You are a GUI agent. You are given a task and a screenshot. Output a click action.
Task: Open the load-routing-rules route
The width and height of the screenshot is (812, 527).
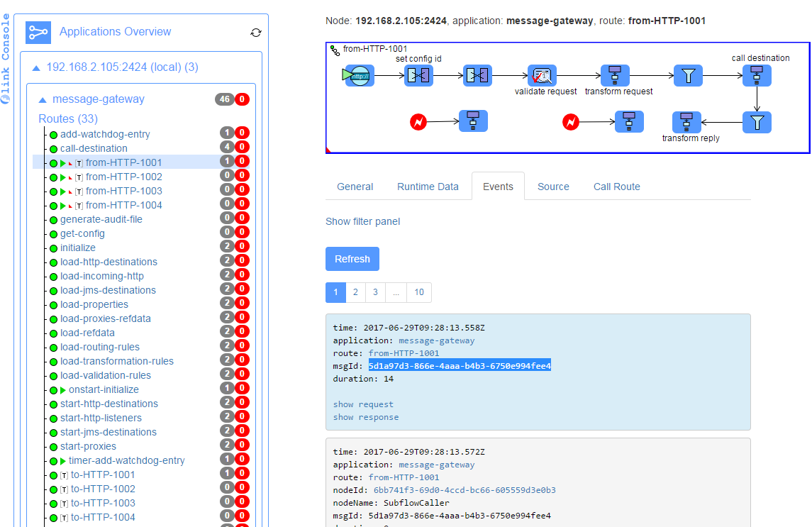coord(99,347)
